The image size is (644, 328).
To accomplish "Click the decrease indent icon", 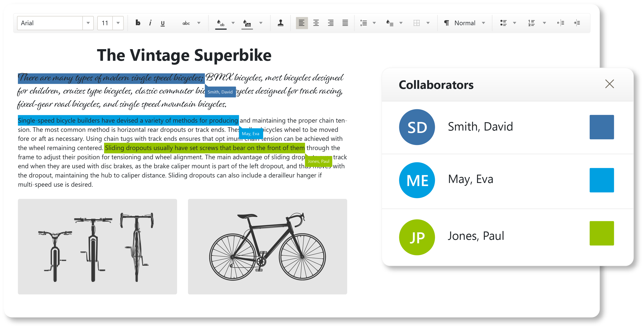I will (561, 23).
